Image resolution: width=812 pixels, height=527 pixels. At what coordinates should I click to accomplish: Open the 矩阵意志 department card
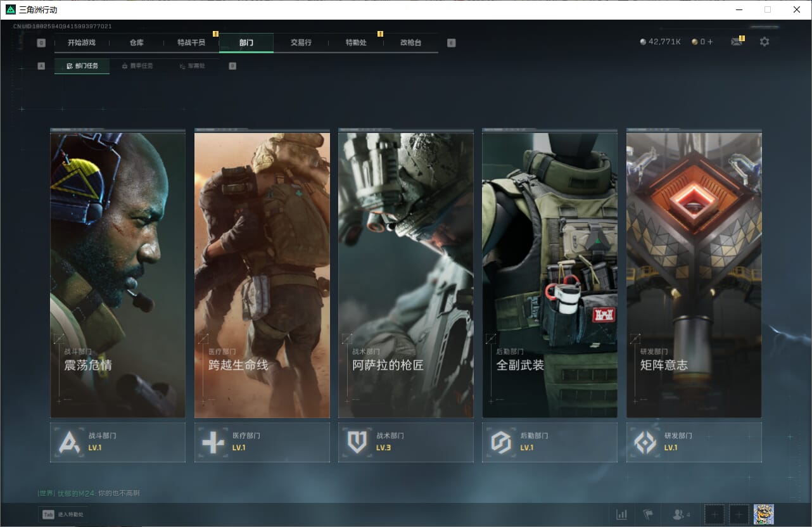click(694, 274)
